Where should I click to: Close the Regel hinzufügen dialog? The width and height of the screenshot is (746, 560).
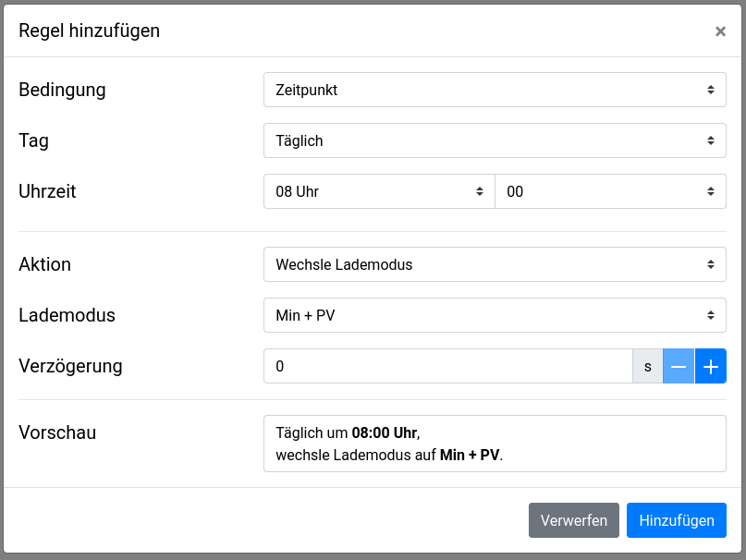[720, 31]
